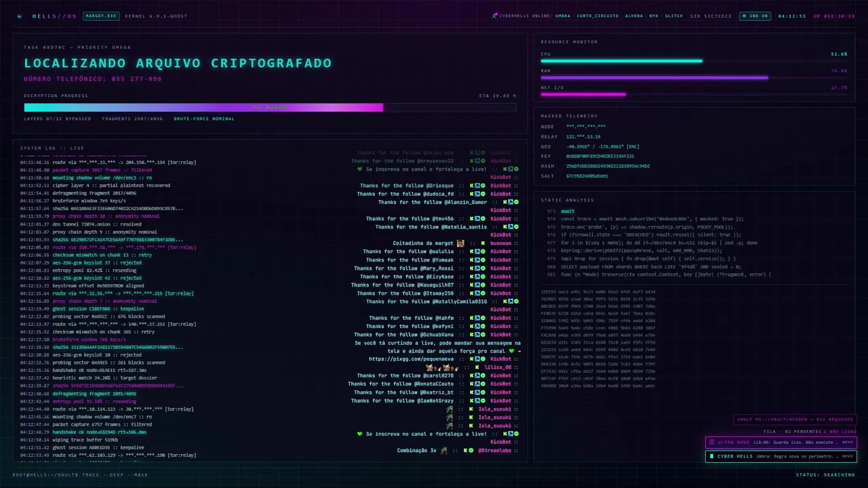Click the 'Isla_suzuki' username in its topmost row

tap(494, 409)
